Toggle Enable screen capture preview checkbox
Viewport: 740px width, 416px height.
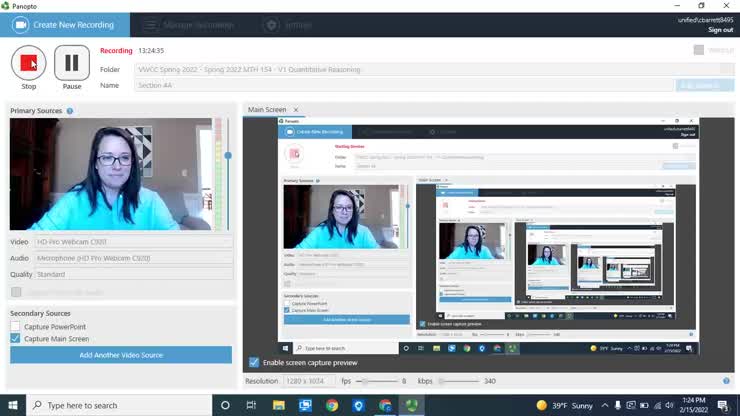pos(254,362)
